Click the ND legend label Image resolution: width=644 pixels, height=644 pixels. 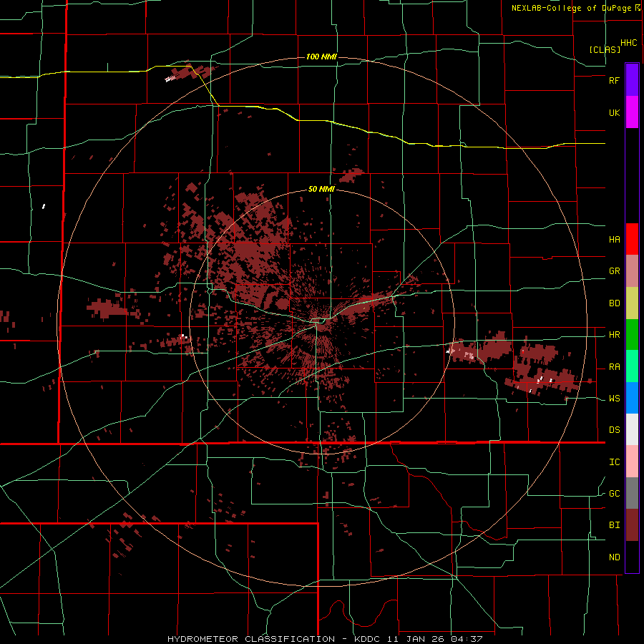[x=615, y=557]
